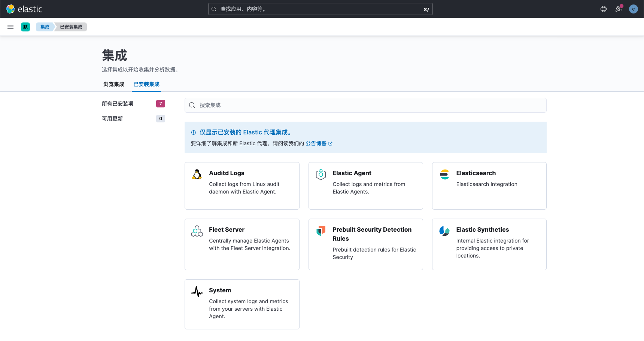Click the 0 badge beside 可用更新

[x=161, y=119]
